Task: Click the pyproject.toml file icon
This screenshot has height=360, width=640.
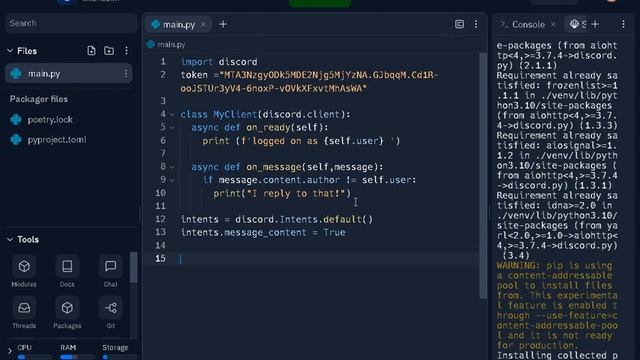Action: [x=16, y=140]
